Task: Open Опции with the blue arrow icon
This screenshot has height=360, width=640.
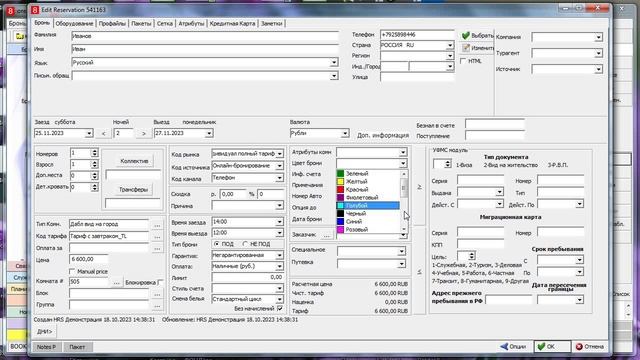Action: tap(513, 347)
